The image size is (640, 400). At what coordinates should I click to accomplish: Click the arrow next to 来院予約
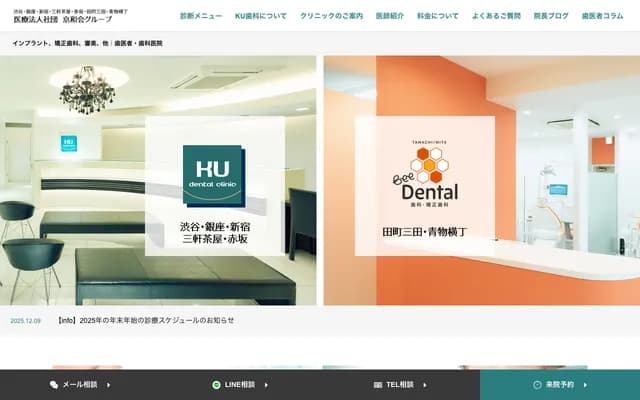coord(585,385)
